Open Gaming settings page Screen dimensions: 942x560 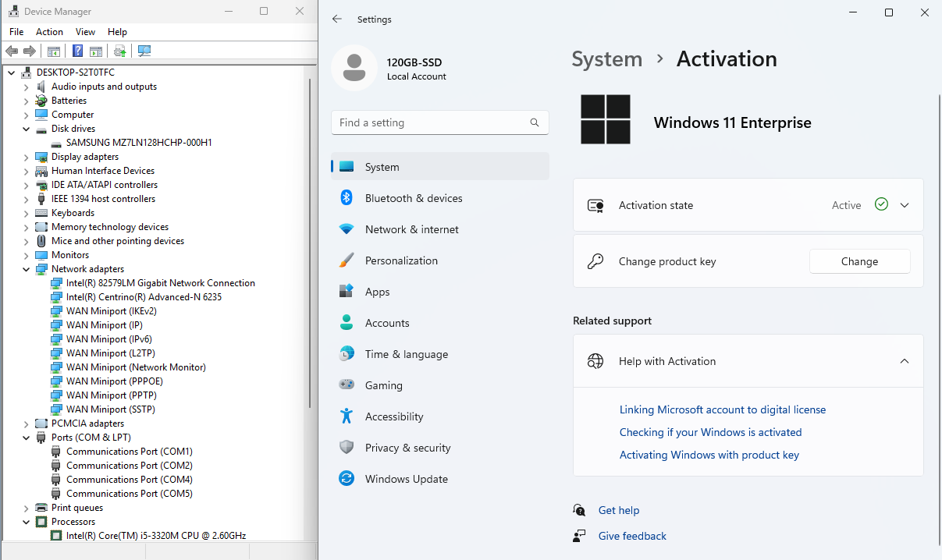[440, 385]
